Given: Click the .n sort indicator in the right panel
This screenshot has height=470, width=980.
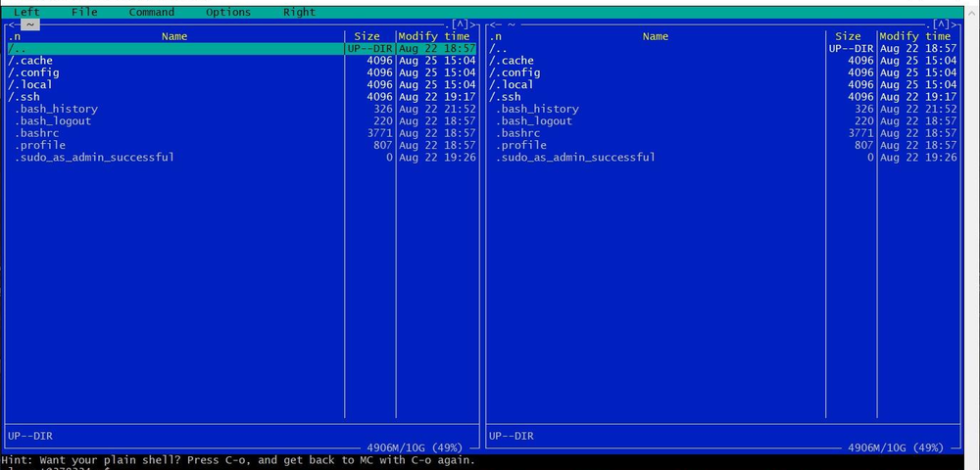Looking at the screenshot, I should pos(495,36).
